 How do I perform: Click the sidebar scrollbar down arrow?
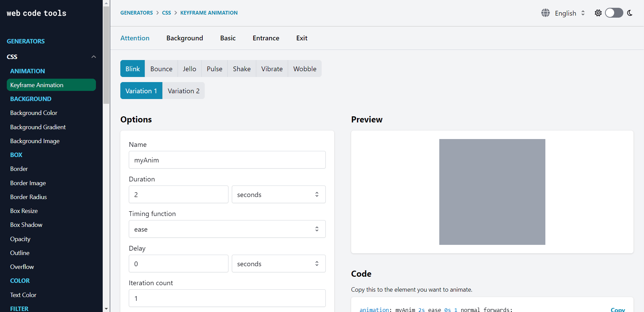106,309
